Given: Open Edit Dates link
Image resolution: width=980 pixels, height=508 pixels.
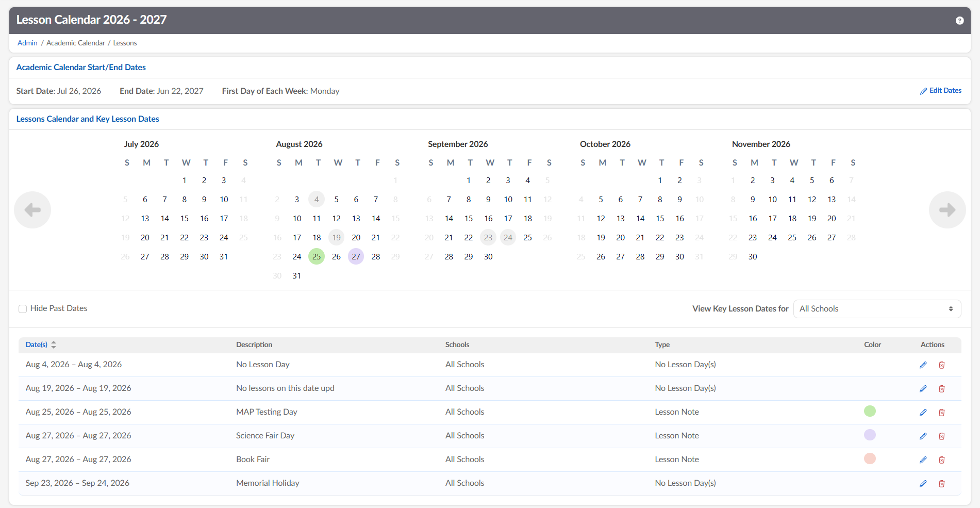Looking at the screenshot, I should point(941,91).
